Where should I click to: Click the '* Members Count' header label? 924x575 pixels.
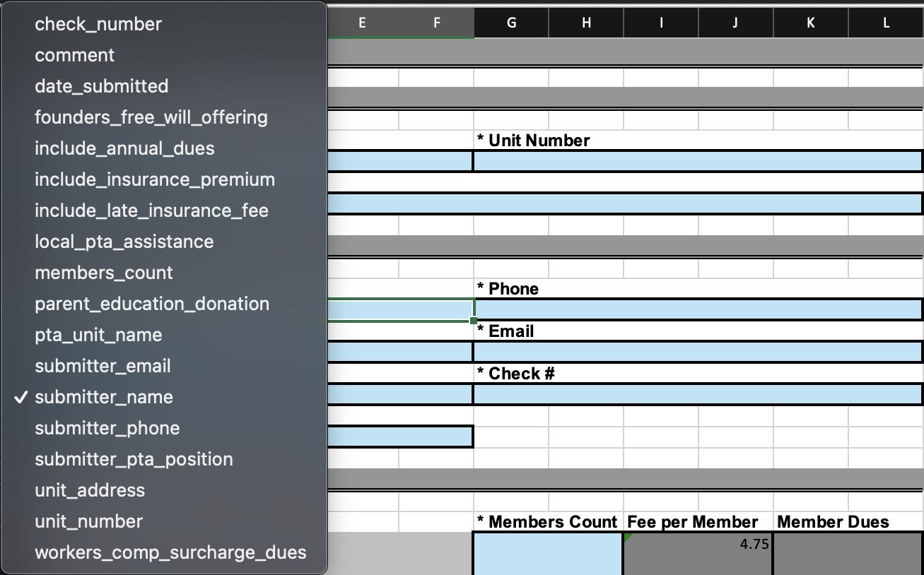tap(546, 522)
